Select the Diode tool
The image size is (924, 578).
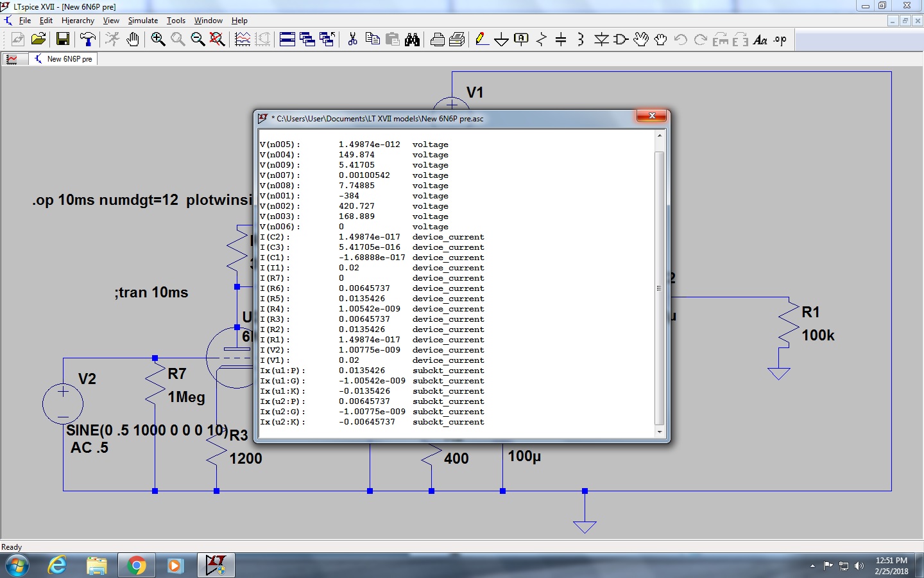(601, 40)
